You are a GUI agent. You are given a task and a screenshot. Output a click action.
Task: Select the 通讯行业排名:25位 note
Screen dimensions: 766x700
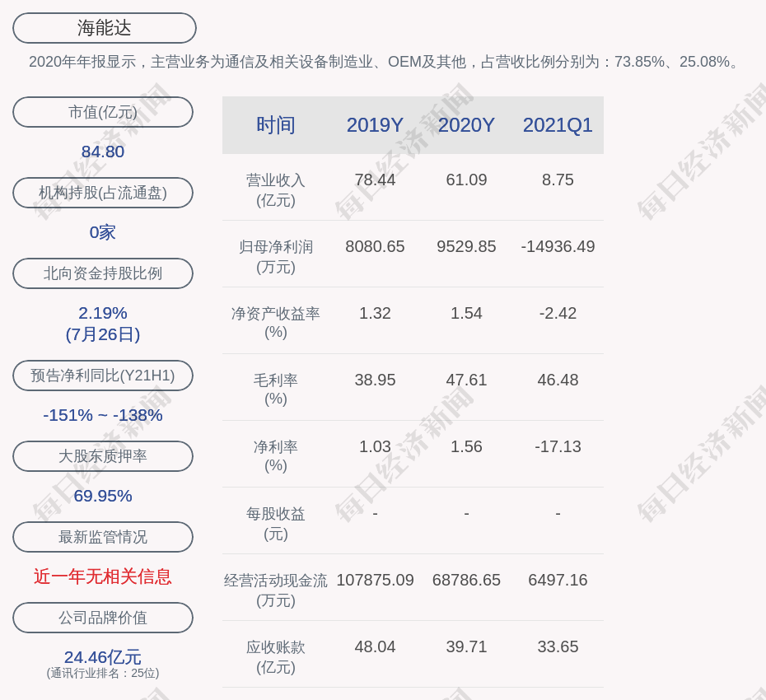coord(103,673)
